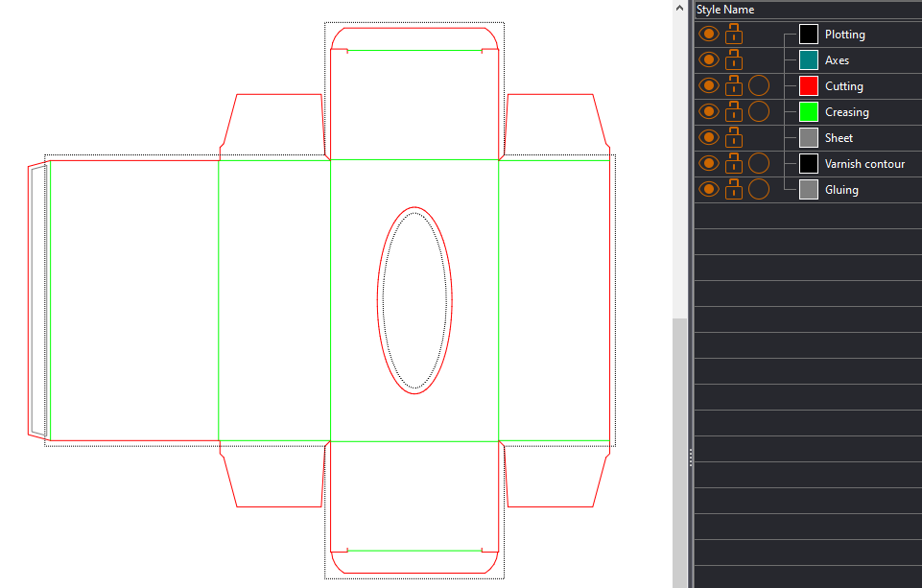The image size is (922, 588).
Task: Lock the Creasing style
Action: click(x=733, y=111)
